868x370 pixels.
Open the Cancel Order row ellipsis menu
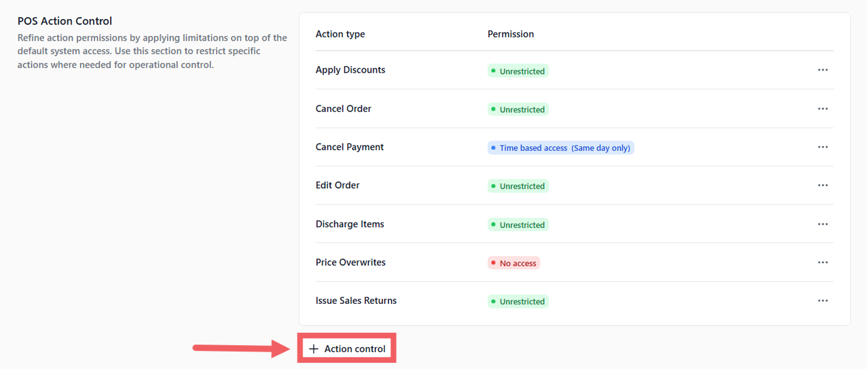pos(822,109)
